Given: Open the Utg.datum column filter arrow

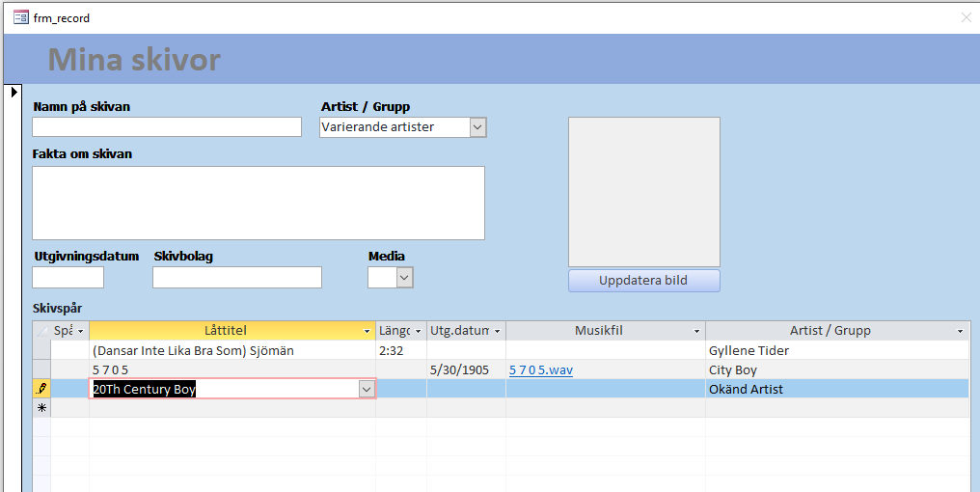Looking at the screenshot, I should (x=498, y=331).
